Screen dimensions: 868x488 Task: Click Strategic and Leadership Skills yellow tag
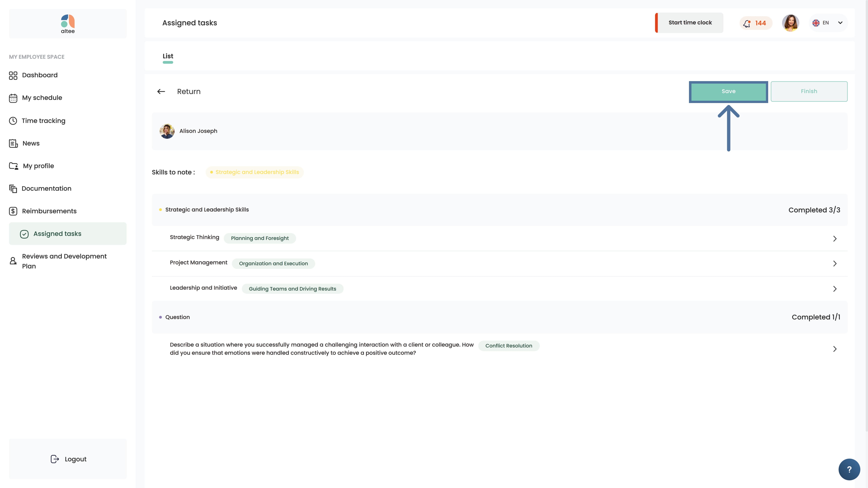click(x=255, y=172)
